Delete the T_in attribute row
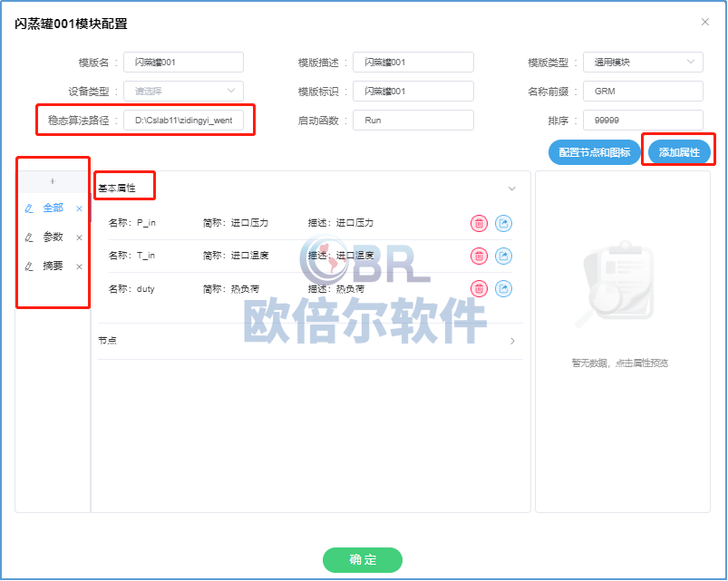Image resolution: width=728 pixels, height=581 pixels. tap(479, 256)
